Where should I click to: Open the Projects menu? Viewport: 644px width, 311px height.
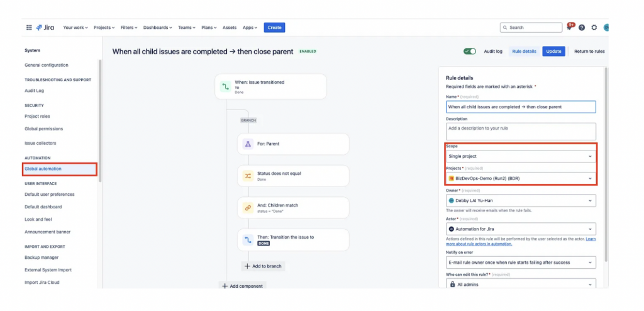pos(104,28)
